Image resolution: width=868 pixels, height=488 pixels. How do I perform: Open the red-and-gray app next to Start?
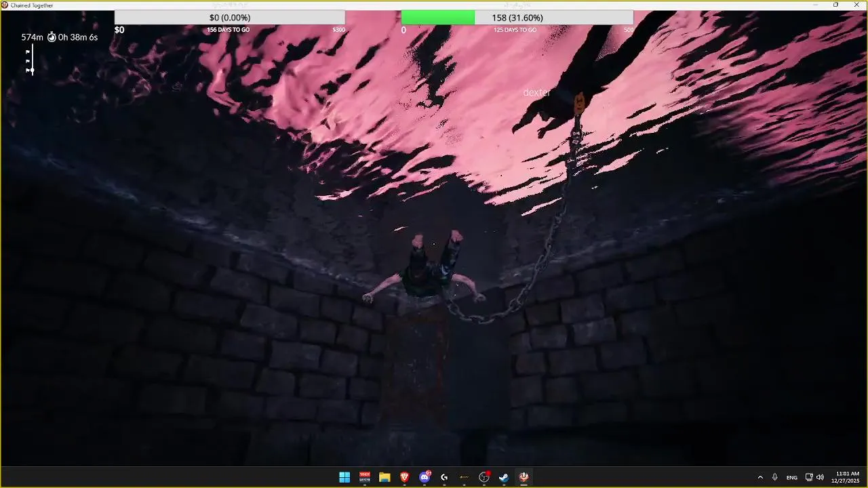365,477
